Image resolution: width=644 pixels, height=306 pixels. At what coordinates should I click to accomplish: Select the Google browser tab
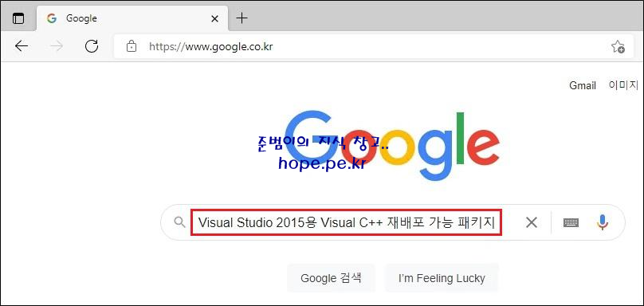132,18
